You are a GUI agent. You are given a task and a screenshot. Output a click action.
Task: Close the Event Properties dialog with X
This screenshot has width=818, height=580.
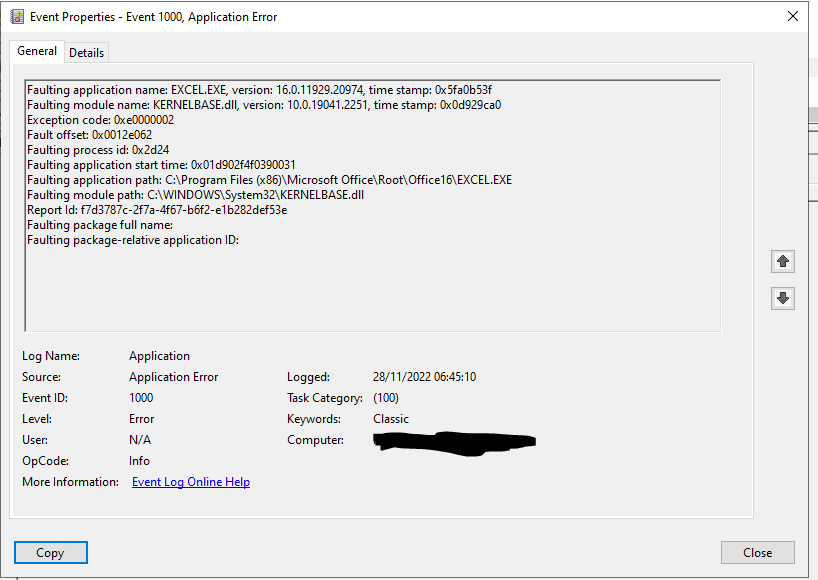click(x=792, y=16)
